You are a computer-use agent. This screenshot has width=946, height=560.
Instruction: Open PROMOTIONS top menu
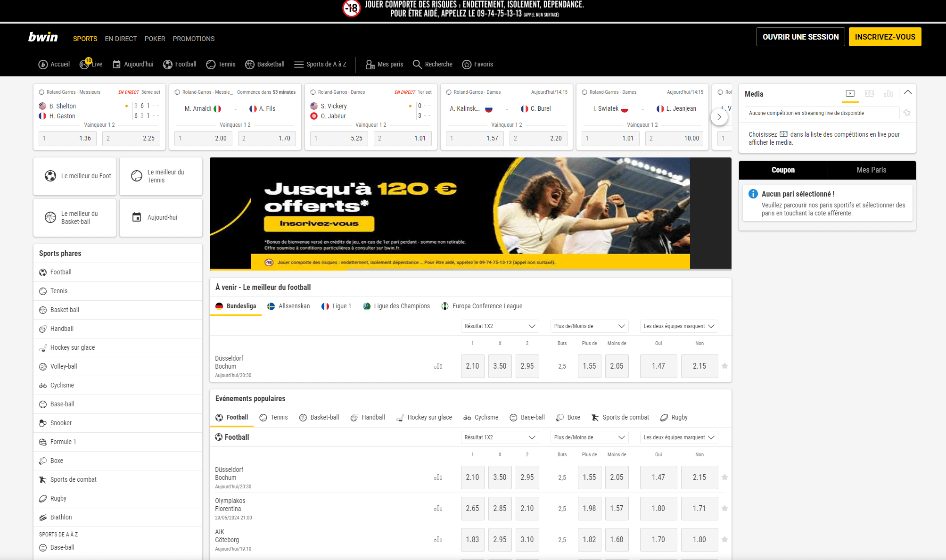pyautogui.click(x=193, y=39)
